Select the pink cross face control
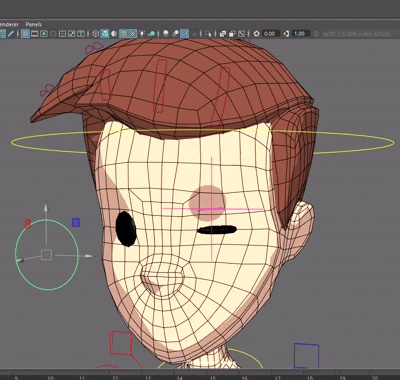Viewport: 400px width, 380px height. point(212,209)
